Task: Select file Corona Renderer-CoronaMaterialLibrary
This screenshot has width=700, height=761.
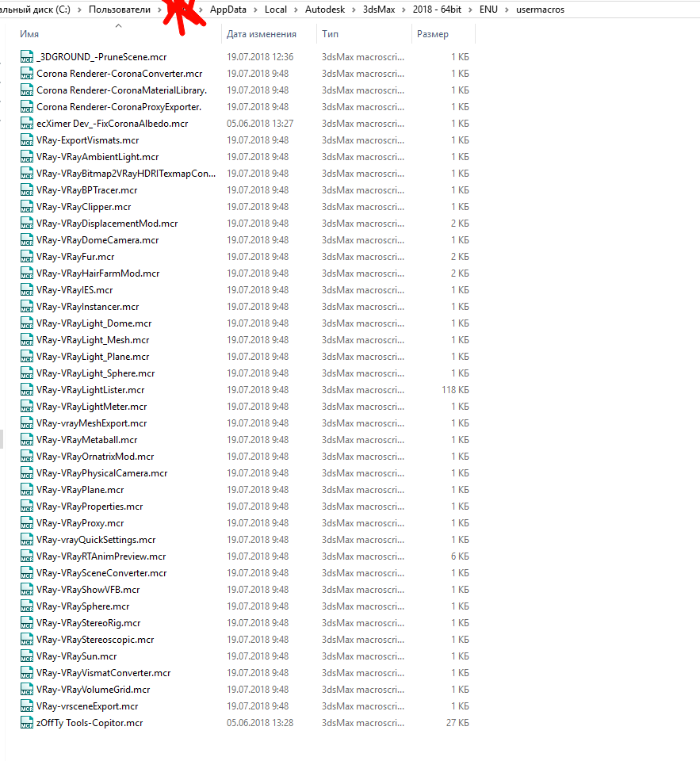Action: (122, 90)
